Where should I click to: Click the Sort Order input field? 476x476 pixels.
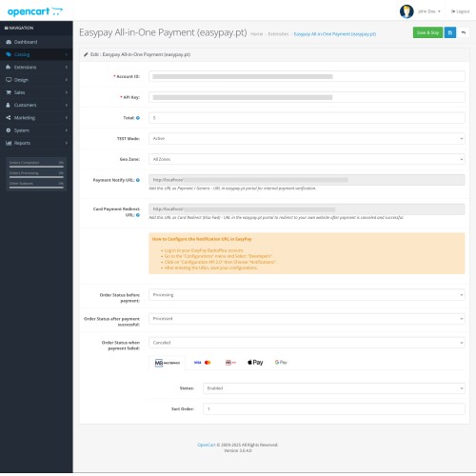pyautogui.click(x=334, y=409)
